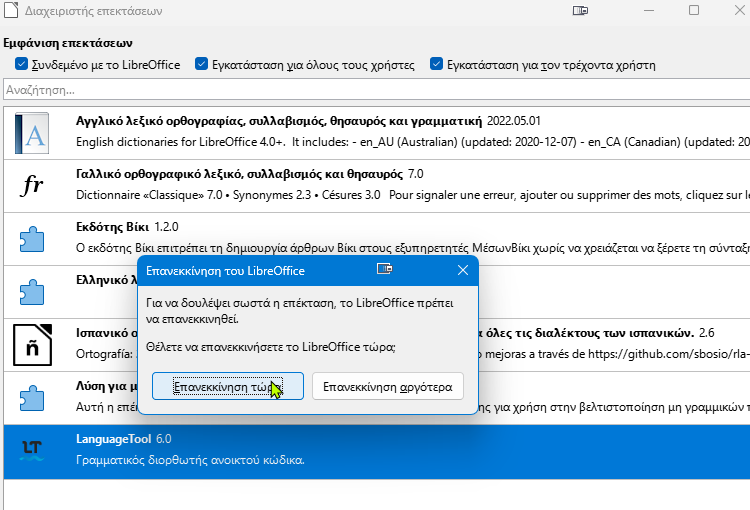
Task: Click the English dictionary book icon
Action: click(32, 133)
